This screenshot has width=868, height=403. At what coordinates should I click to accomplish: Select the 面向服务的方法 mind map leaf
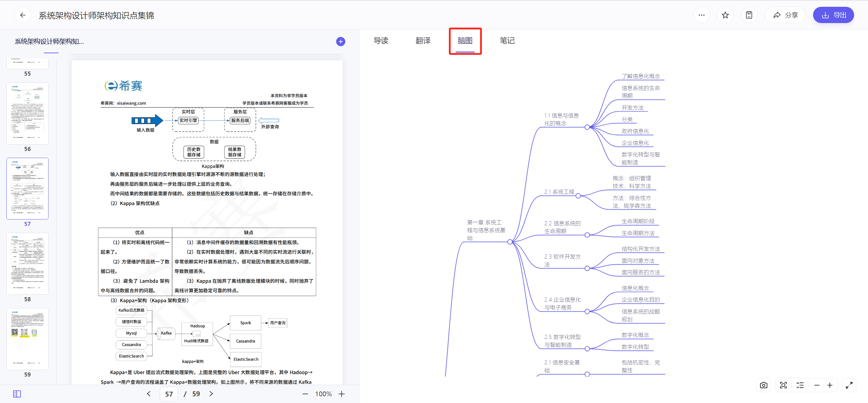click(x=641, y=272)
